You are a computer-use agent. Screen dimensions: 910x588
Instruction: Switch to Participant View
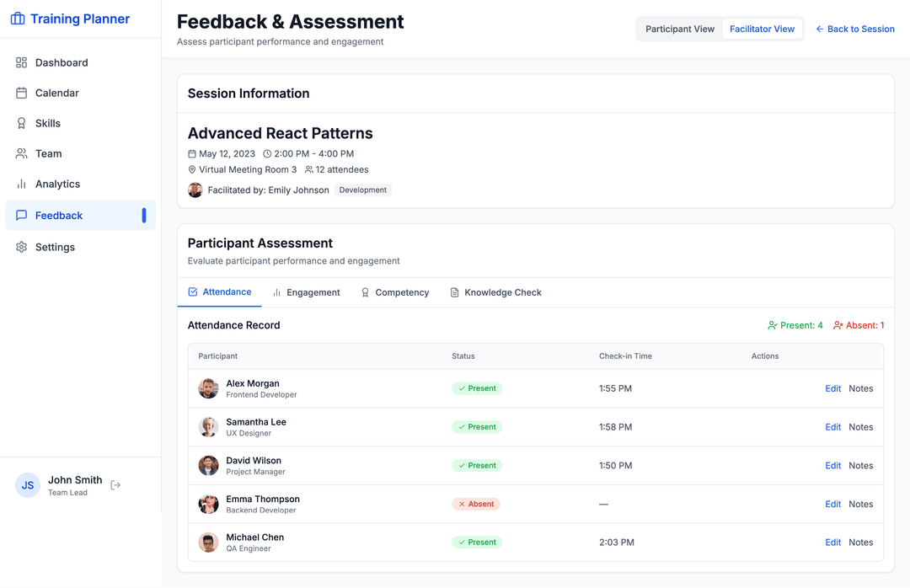[679, 29]
